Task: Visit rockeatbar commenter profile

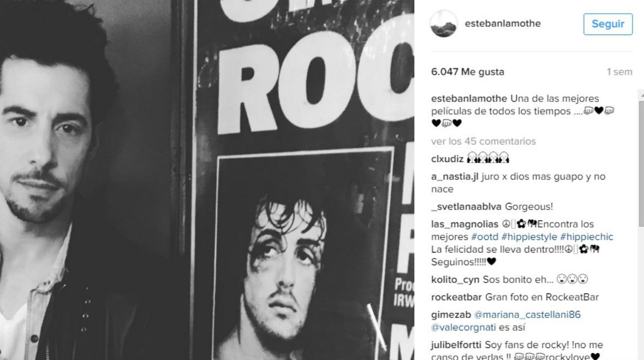Action: [x=456, y=297]
